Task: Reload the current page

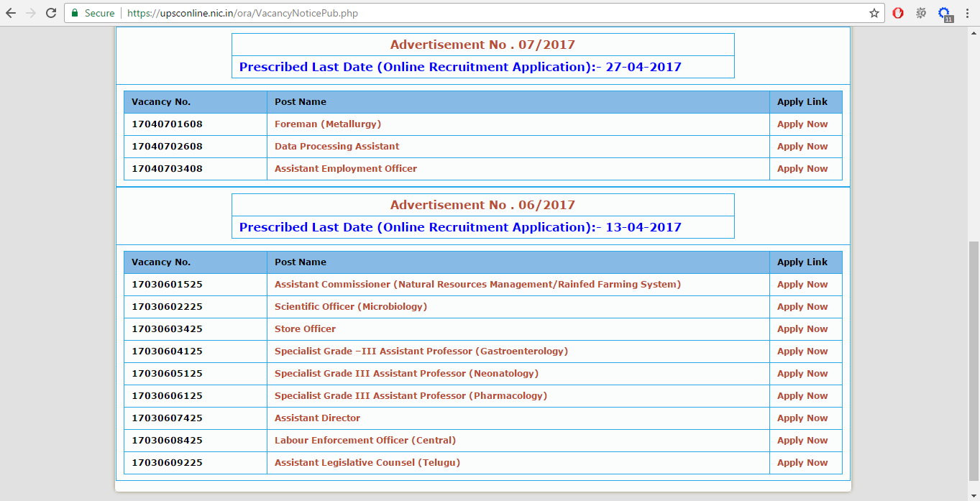Action: [x=50, y=12]
